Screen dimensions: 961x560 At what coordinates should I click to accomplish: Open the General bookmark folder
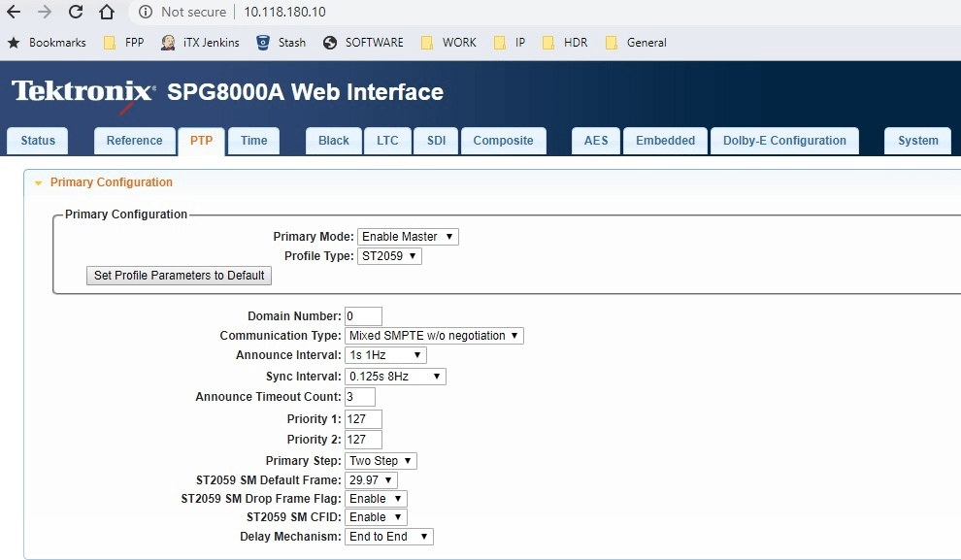[x=636, y=43]
